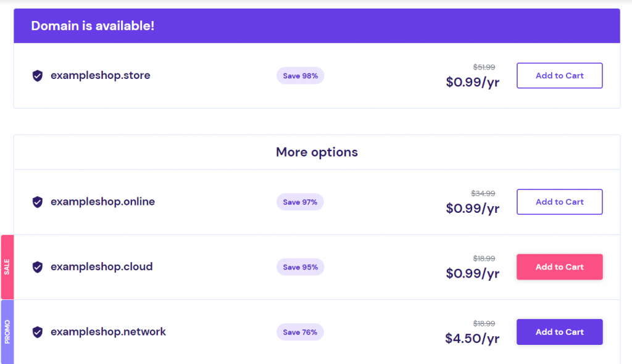Click shield icon beside exampleshop.network

point(38,332)
